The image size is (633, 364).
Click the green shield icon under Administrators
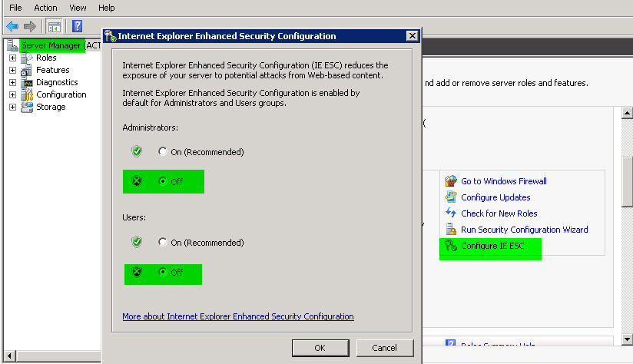pos(137,151)
